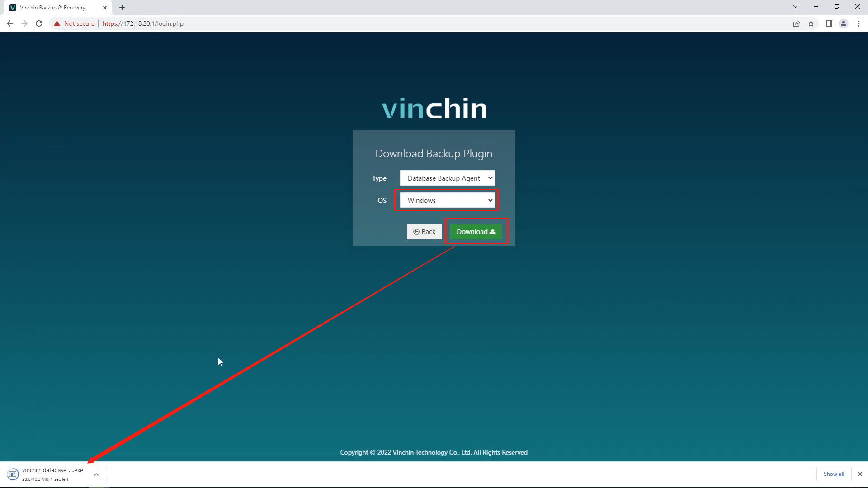Click the browser back arrow
Viewport: 868px width, 488px height.
10,23
